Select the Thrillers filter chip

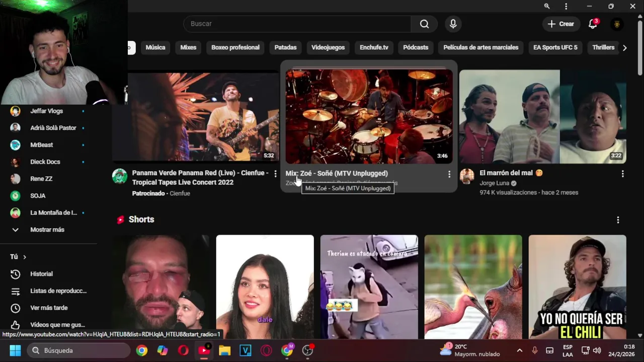pyautogui.click(x=603, y=47)
